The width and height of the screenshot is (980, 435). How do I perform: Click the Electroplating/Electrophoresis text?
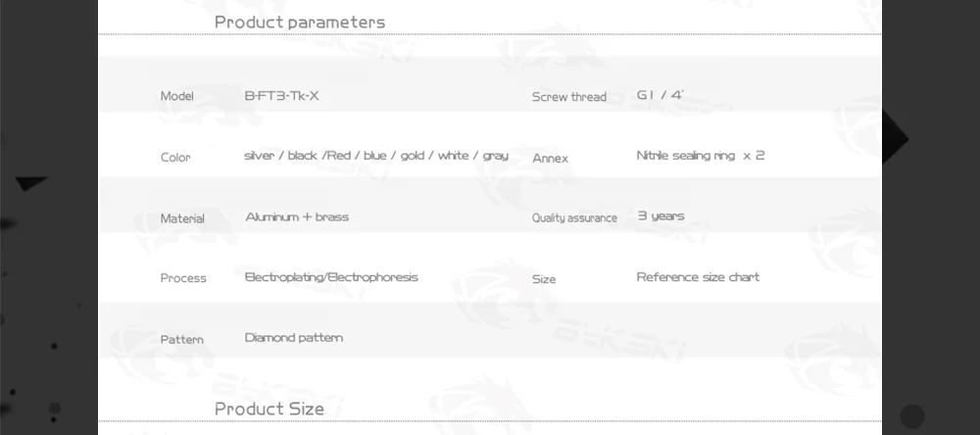point(331,277)
